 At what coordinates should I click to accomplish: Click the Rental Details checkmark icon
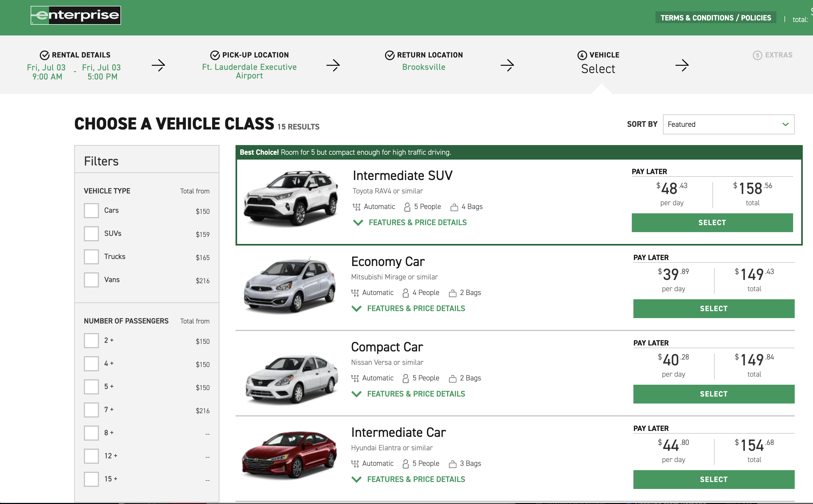44,55
